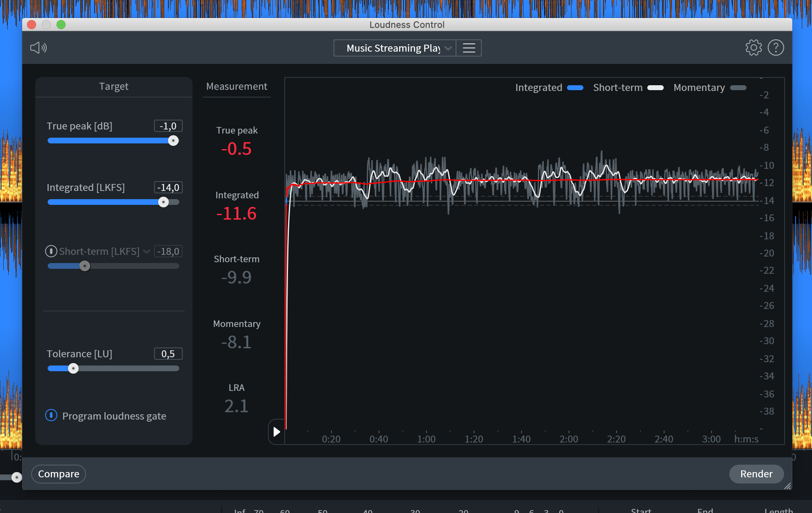The height and width of the screenshot is (513, 812).
Task: Click the Short-term white legend swatch
Action: 655,88
